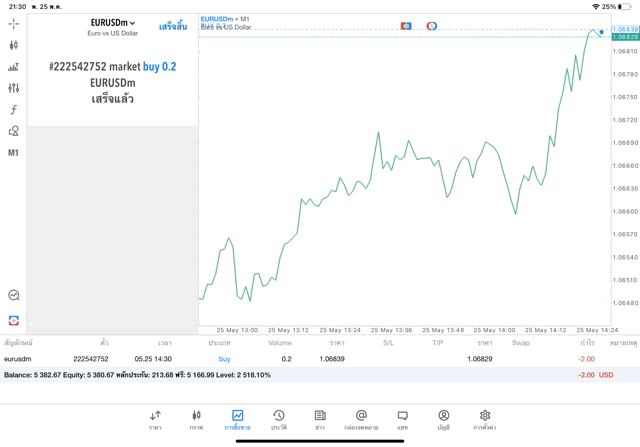The width and height of the screenshot is (640, 447).
Task: Open การตั้งค่า settings gear tab
Action: coord(485,419)
